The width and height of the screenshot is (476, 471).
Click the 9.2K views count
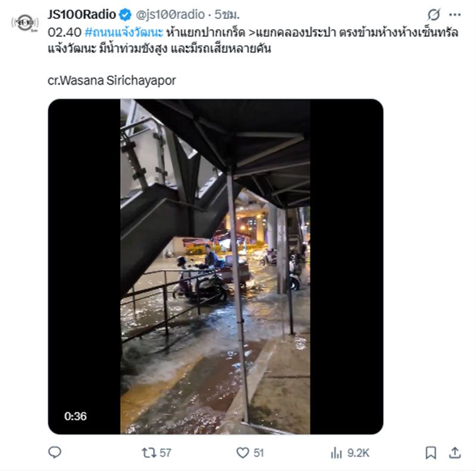(358, 453)
